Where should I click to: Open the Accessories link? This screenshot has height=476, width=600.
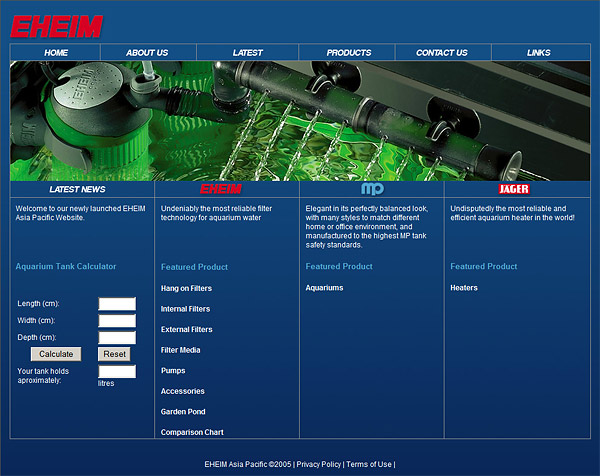183,391
